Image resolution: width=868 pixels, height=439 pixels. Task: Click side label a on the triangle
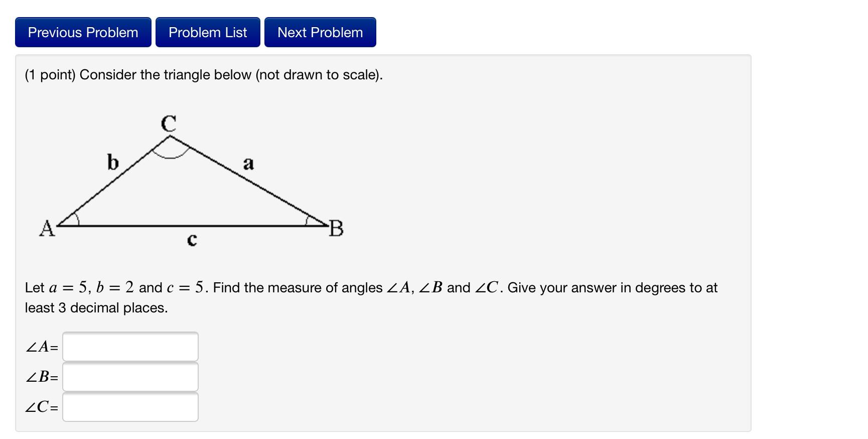[x=248, y=164]
